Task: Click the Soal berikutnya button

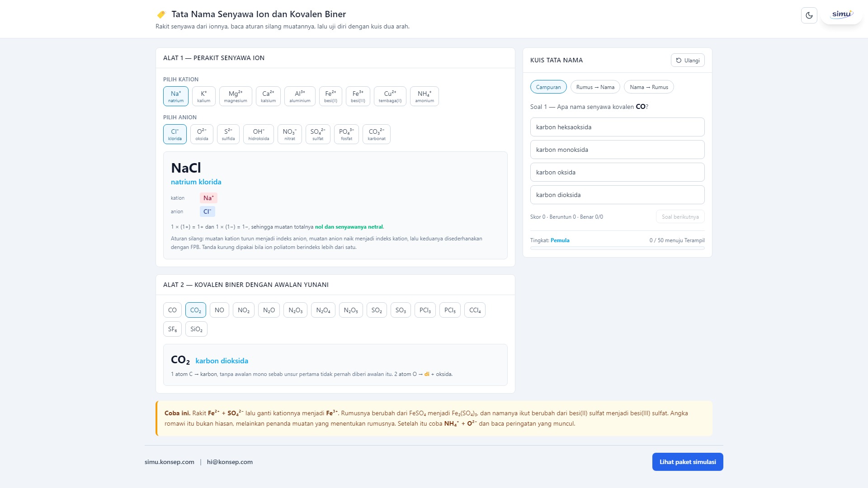Action: click(680, 217)
